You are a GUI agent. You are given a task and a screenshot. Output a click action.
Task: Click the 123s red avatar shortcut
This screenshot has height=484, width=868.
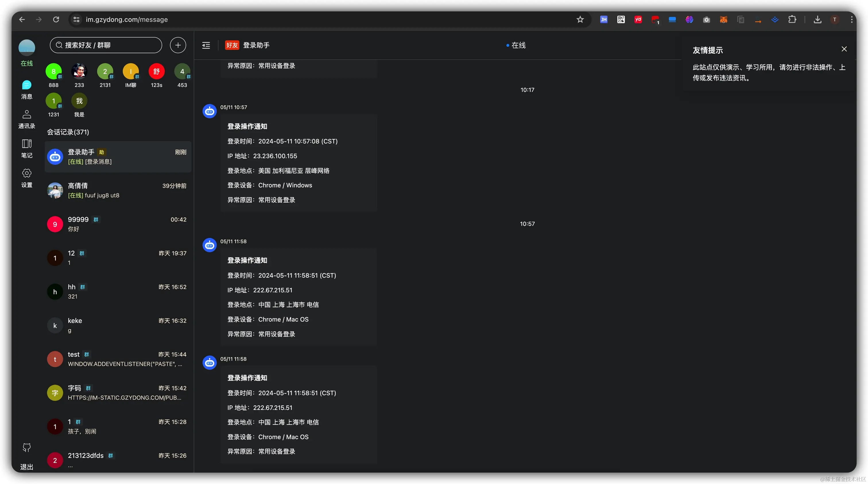pyautogui.click(x=156, y=71)
